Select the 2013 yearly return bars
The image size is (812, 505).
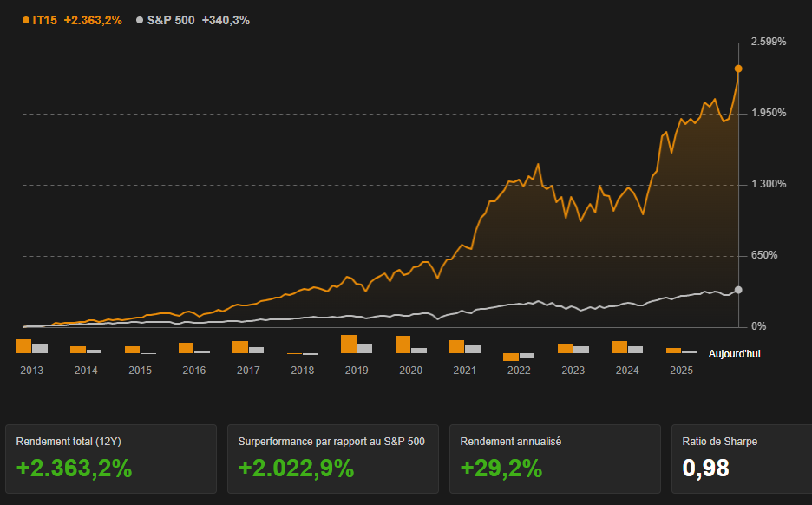[32, 346]
